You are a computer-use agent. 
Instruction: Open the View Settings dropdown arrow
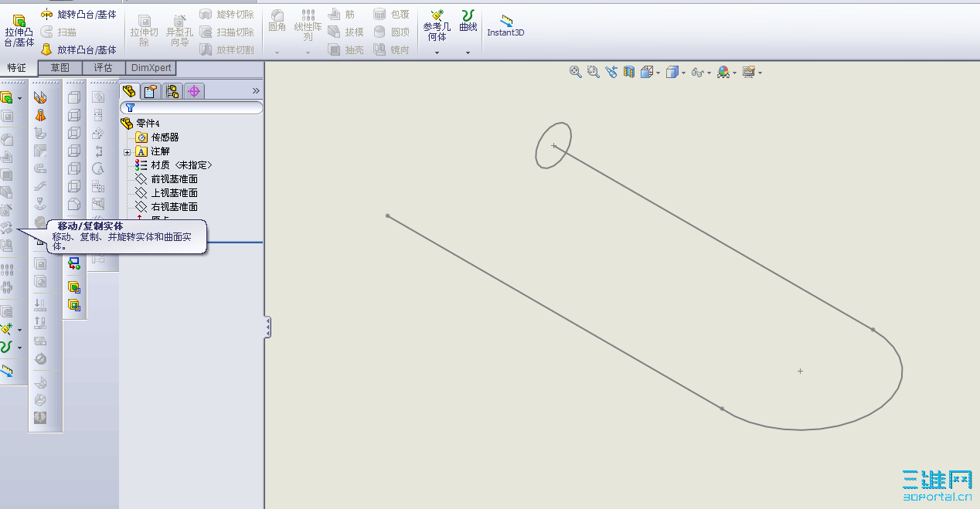click(x=761, y=73)
